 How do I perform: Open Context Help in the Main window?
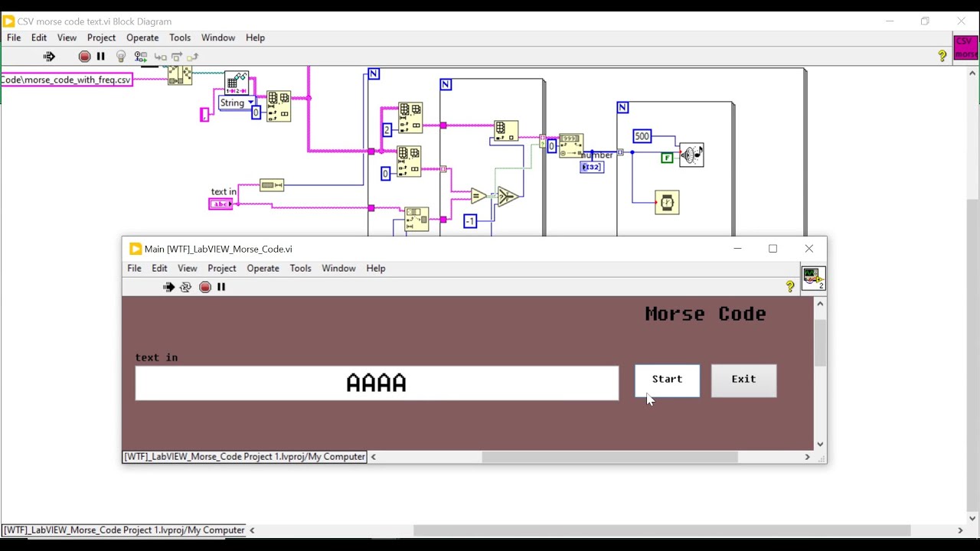coord(790,286)
